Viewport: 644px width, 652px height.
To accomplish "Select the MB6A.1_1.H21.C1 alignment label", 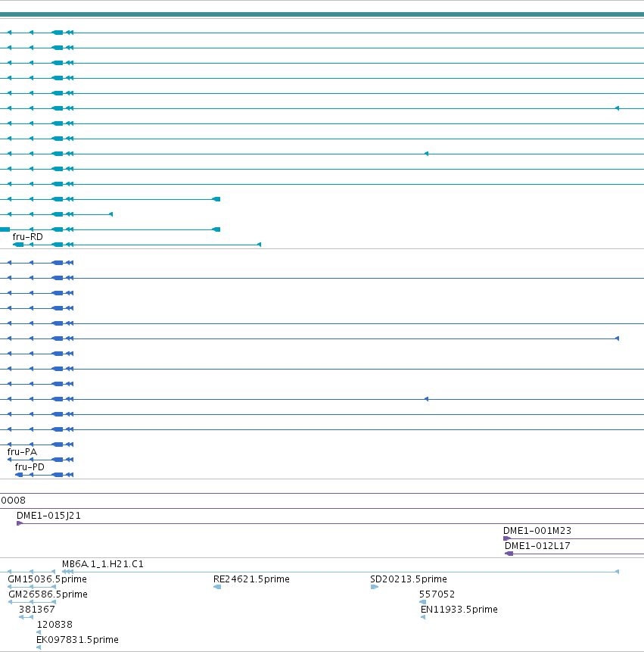I will coord(103,564).
